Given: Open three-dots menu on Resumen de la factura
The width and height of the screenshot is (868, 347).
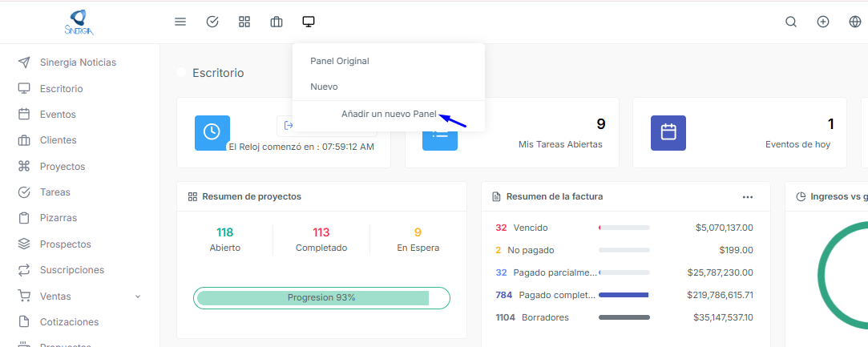Looking at the screenshot, I should click(748, 197).
